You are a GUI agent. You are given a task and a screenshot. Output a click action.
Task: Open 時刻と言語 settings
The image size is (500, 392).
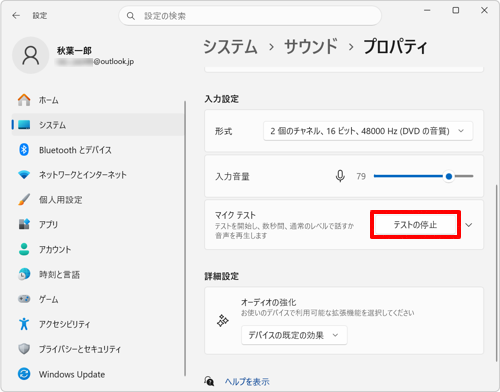pos(98,274)
